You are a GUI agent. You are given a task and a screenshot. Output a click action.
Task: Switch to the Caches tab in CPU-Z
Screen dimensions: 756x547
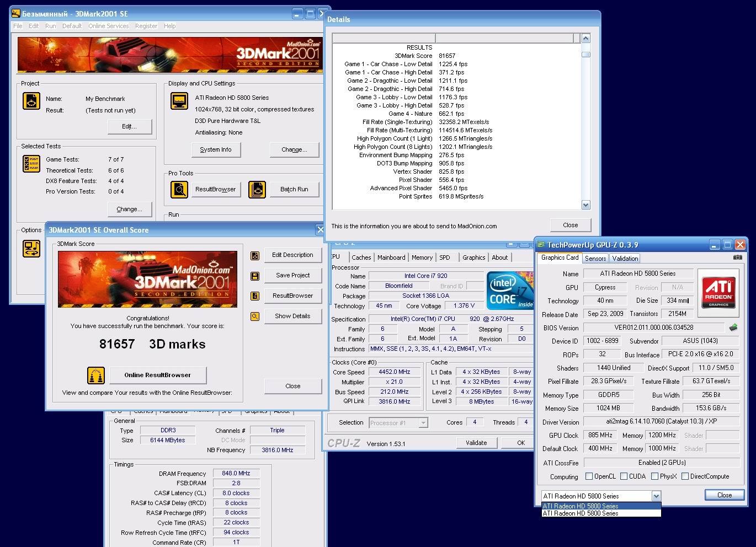pyautogui.click(x=361, y=258)
